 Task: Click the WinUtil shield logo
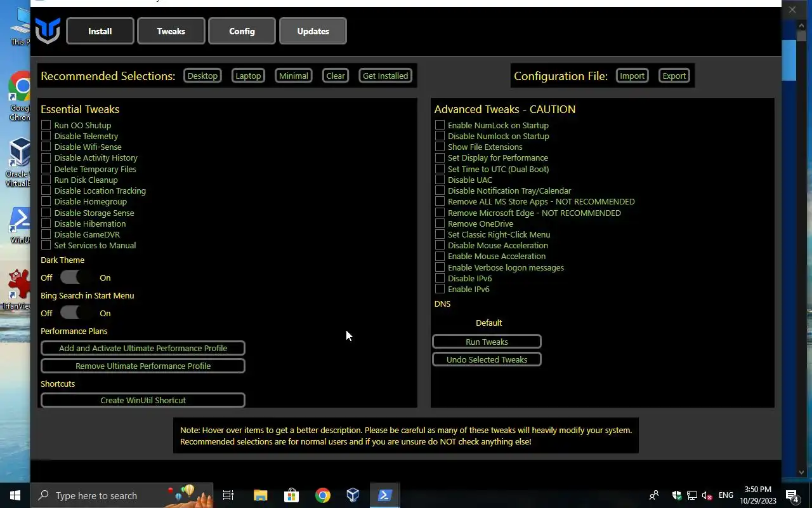point(48,30)
